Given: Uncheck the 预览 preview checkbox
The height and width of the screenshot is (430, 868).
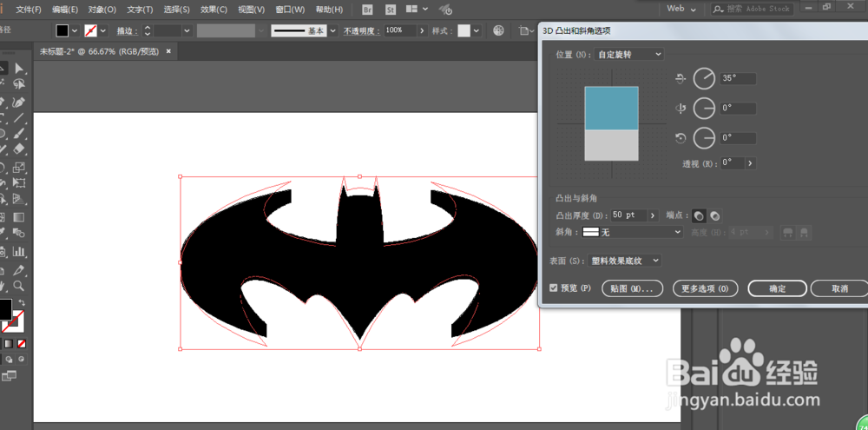Looking at the screenshot, I should [554, 288].
